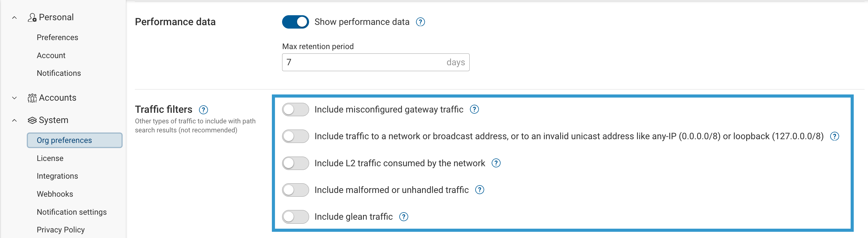Collapse the System section

pyautogui.click(x=14, y=120)
